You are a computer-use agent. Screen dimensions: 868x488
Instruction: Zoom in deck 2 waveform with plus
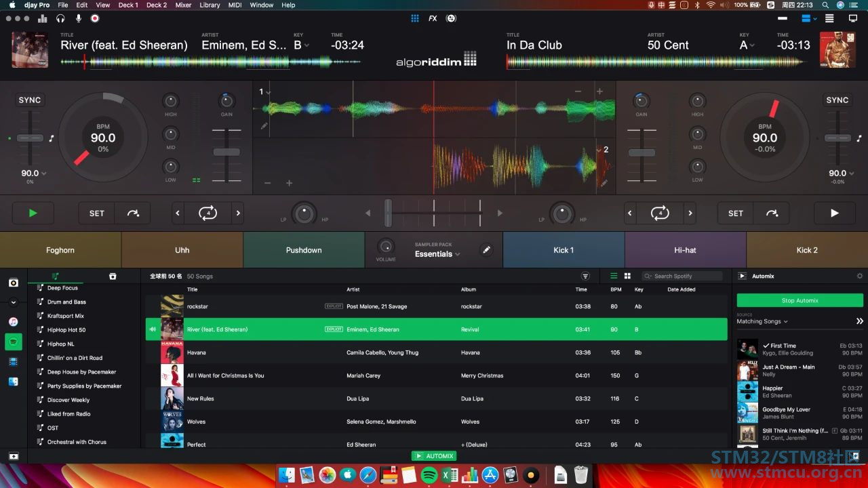289,183
